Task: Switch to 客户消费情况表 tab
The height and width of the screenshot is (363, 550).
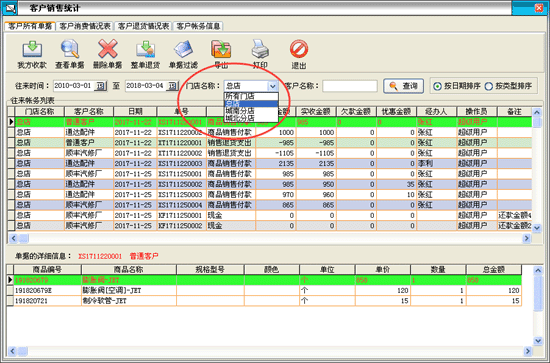Action: click(x=85, y=26)
